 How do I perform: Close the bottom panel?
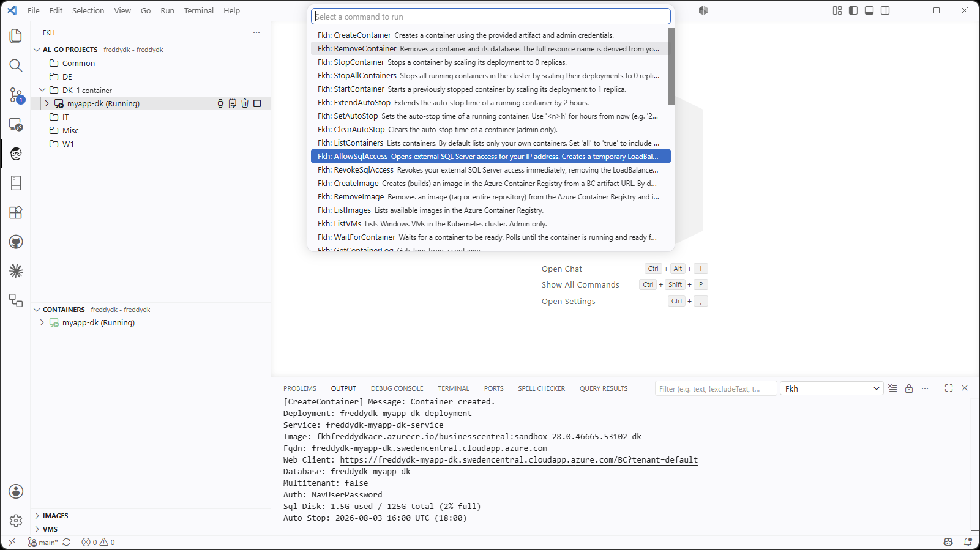[965, 388]
